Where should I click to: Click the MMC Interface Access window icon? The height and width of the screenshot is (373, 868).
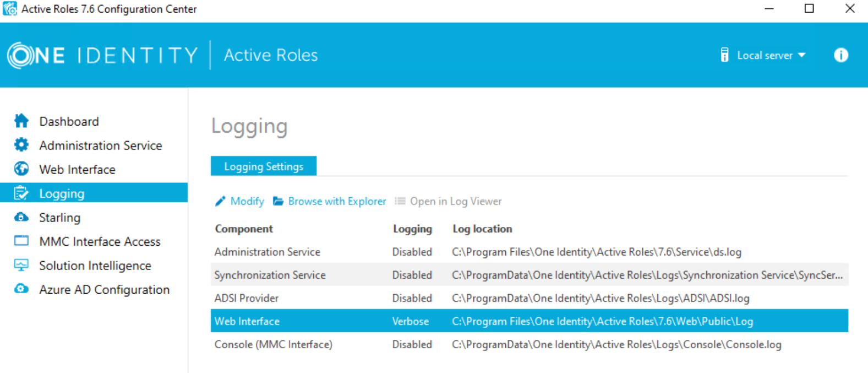tap(21, 241)
